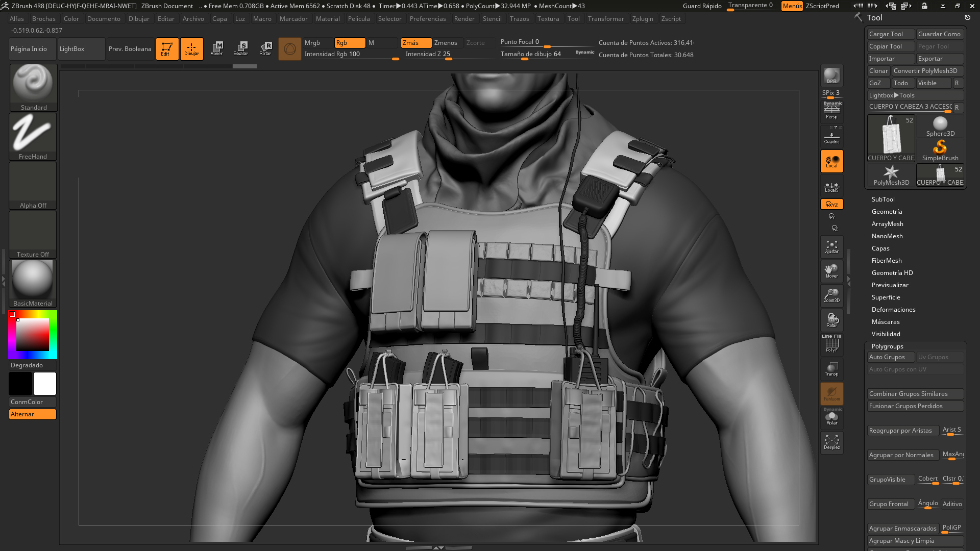Open the Deformaciones panel
The width and height of the screenshot is (980, 551).
click(893, 309)
